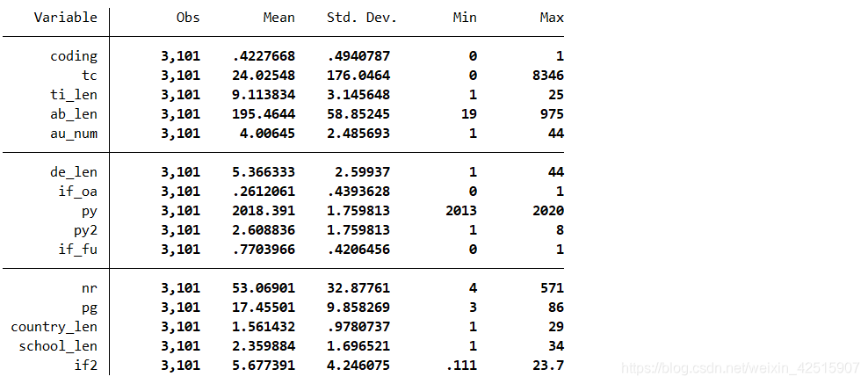Select the variable name if_oa
Viewport: 868px width, 384px height.
(x=77, y=192)
